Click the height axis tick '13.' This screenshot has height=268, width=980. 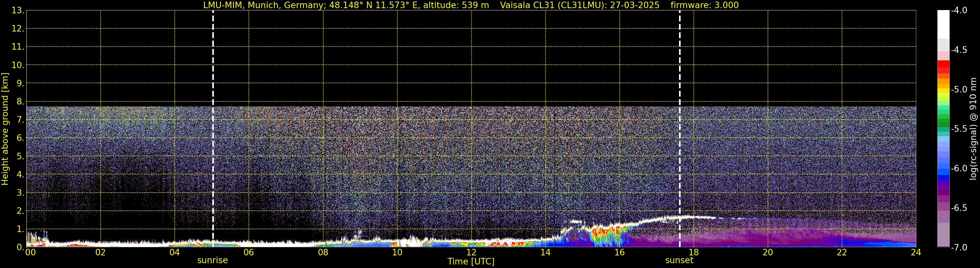click(x=18, y=10)
